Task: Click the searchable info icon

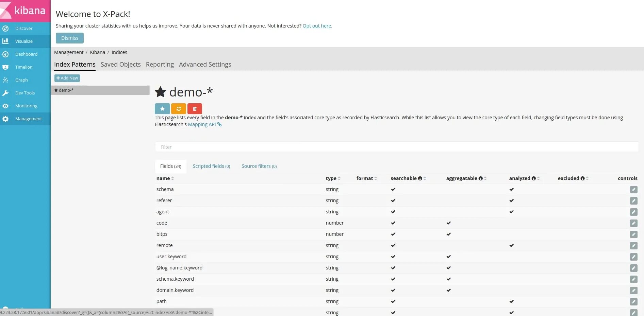Action: pyautogui.click(x=420, y=178)
